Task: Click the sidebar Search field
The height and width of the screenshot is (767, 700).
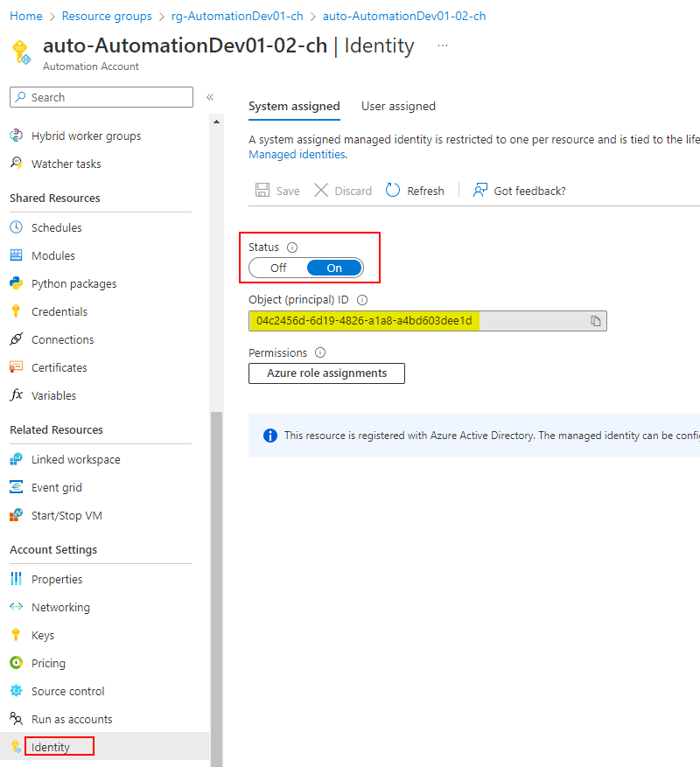Action: tap(101, 97)
